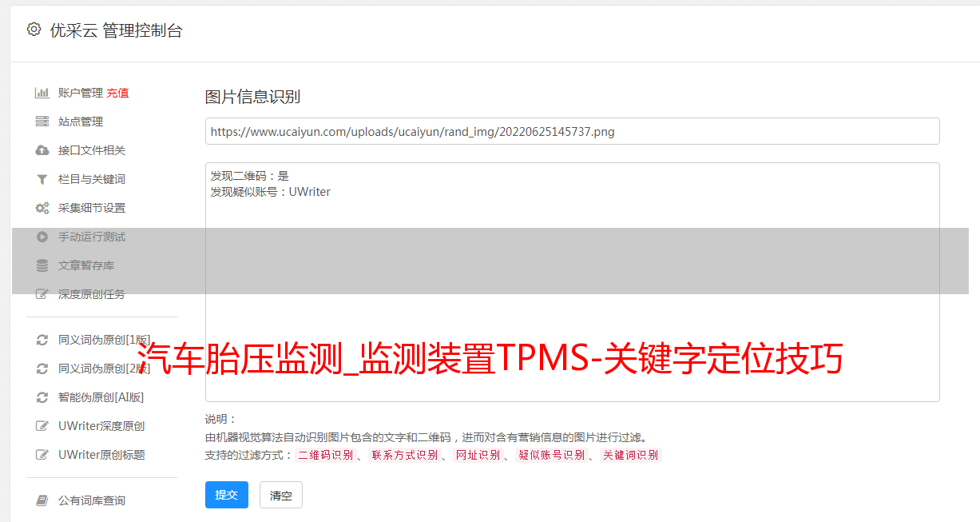
Task: Click the image URL input field
Action: tap(572, 131)
